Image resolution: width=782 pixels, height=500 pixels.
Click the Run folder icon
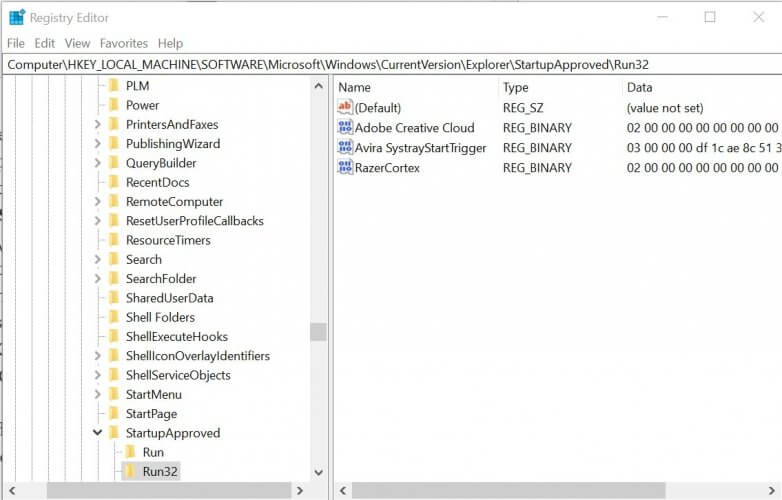(x=131, y=452)
